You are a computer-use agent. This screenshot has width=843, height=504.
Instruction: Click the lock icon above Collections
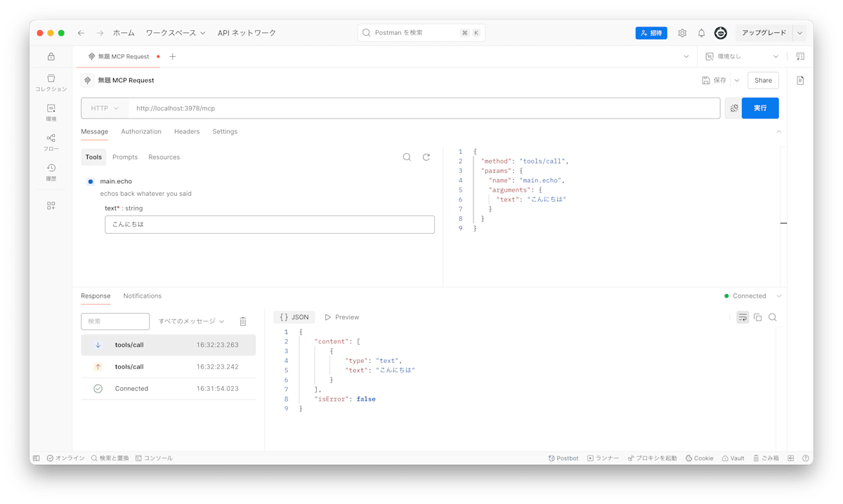click(x=51, y=56)
